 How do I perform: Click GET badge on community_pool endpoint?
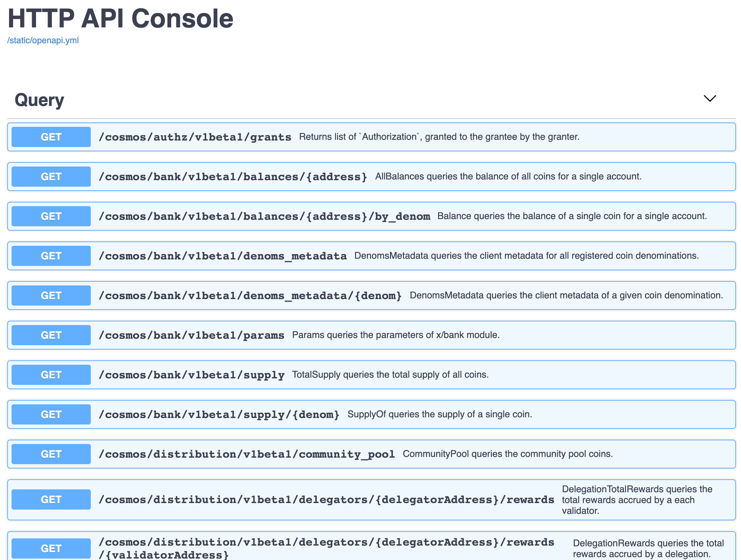(50, 454)
